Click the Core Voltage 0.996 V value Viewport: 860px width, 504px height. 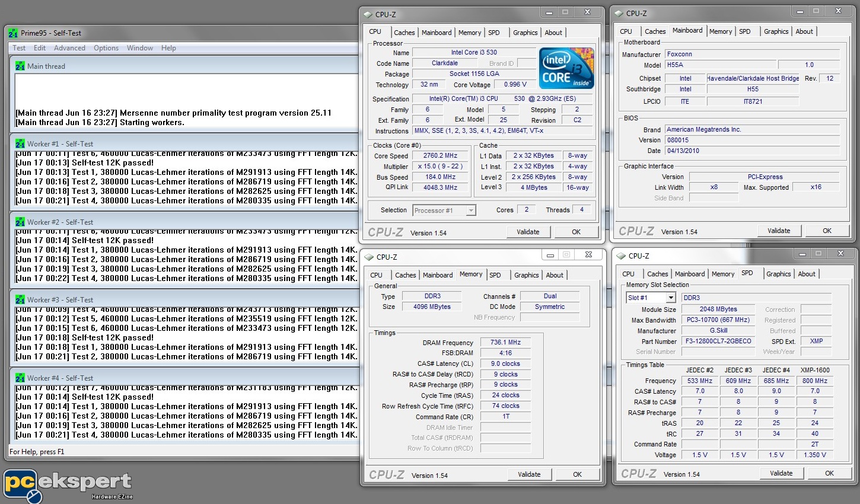(x=515, y=85)
